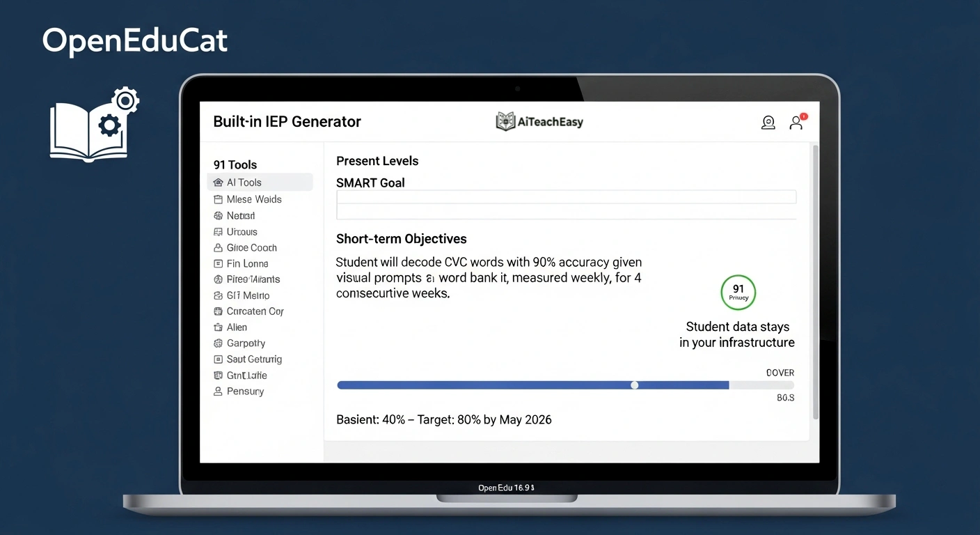
Task: Click the icon beside Piree Ailants
Action: pos(218,279)
